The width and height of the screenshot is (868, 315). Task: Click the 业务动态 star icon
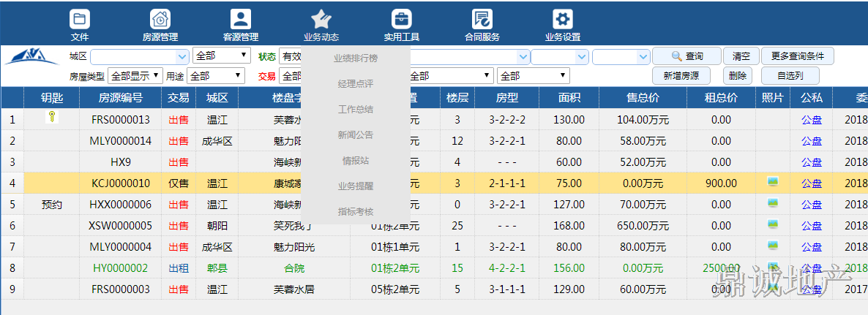pyautogui.click(x=321, y=20)
